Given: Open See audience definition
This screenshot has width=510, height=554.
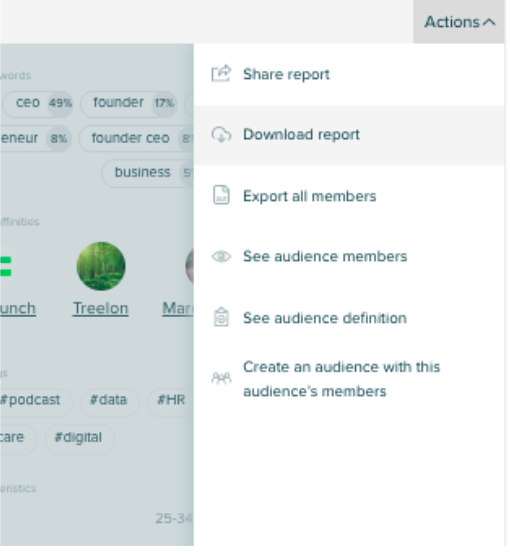Looking at the screenshot, I should tap(349, 318).
